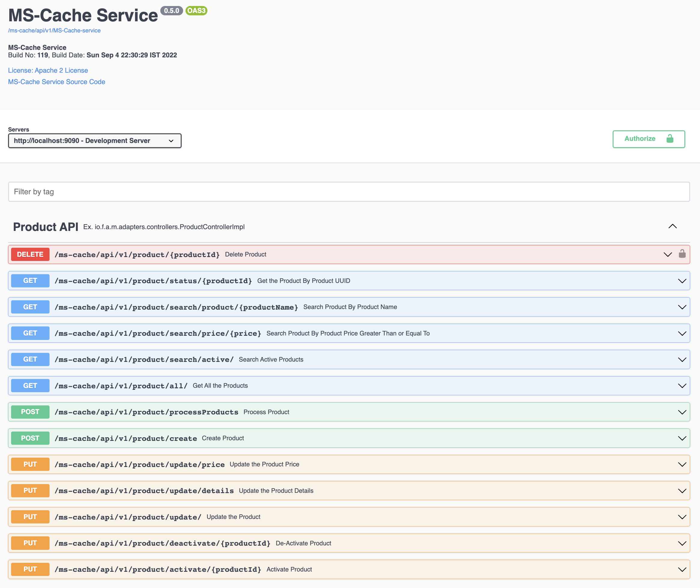Expand Get the Product By Product UUID chevron
Screen dimensions: 700x588
[682, 281]
